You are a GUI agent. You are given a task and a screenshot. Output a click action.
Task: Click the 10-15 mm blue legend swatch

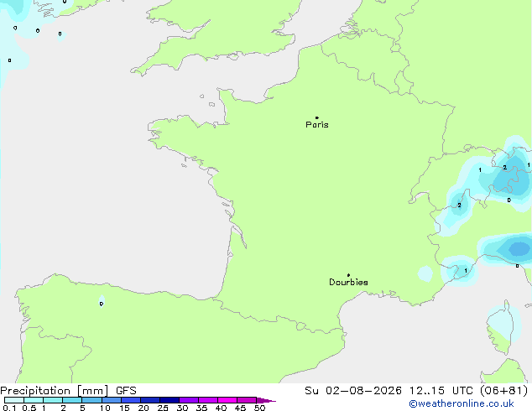point(112,400)
